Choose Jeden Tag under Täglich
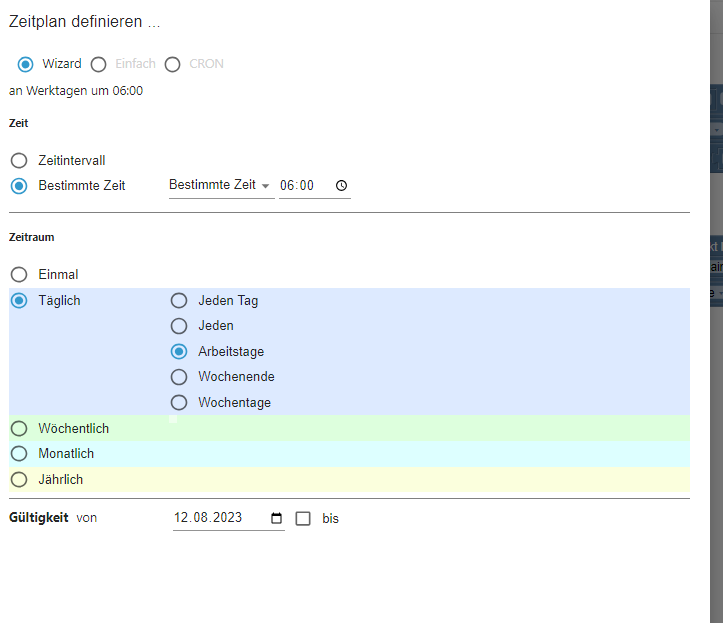The height and width of the screenshot is (623, 723). [179, 300]
